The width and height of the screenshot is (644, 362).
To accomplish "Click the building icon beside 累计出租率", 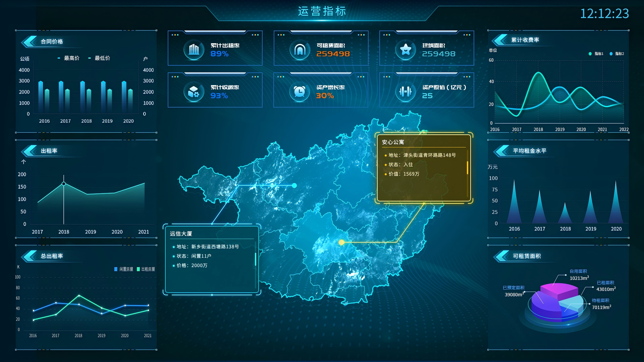I will click(194, 50).
